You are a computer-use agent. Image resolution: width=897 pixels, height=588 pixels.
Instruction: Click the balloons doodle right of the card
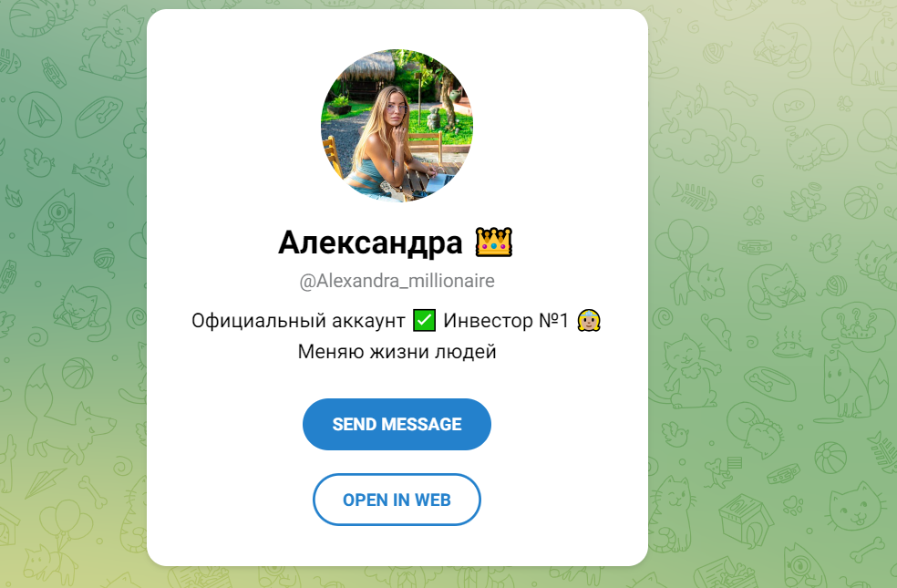pos(681,242)
